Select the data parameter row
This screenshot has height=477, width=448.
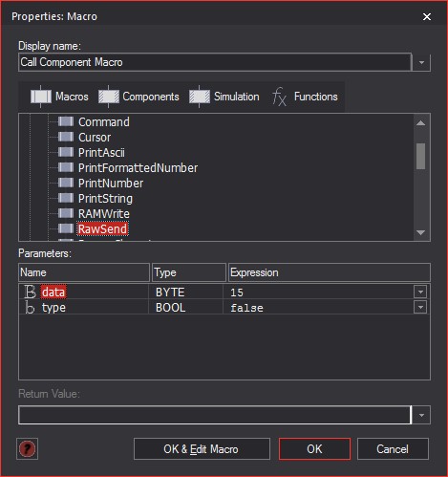224,292
